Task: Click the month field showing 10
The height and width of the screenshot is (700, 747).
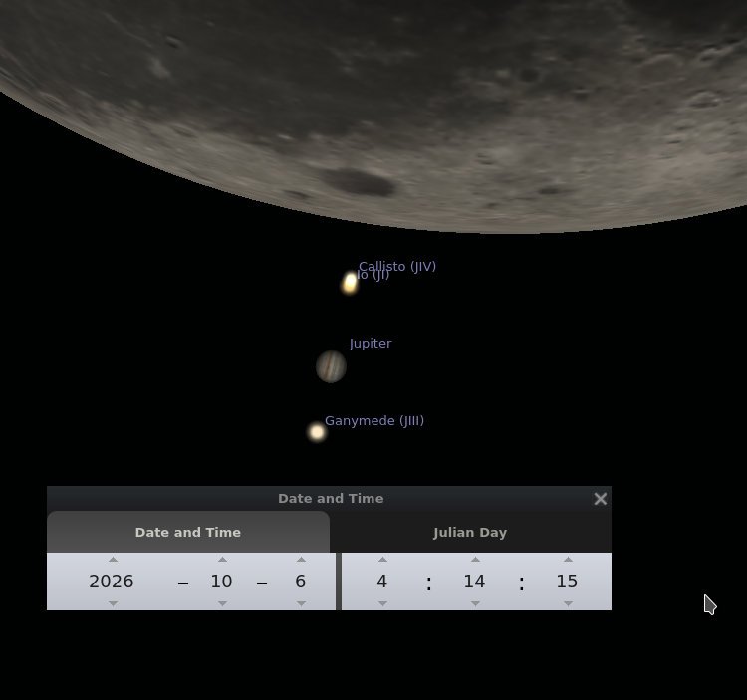Action: coord(221,582)
